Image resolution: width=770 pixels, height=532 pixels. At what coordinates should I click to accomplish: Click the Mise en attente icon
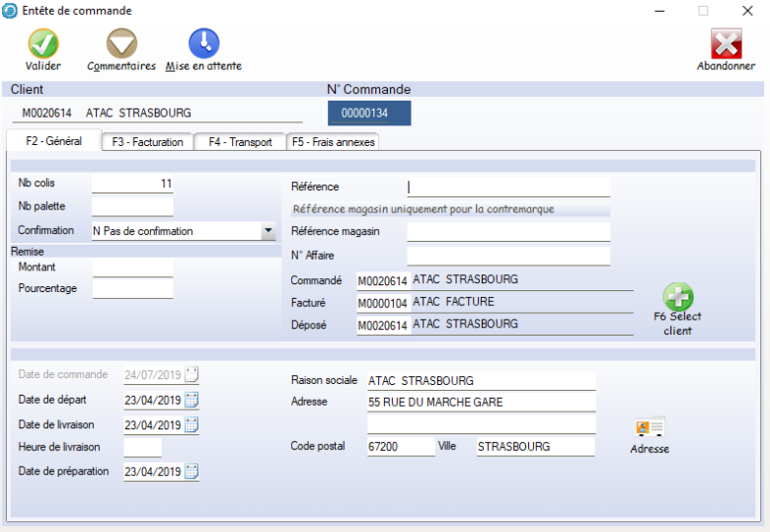point(203,43)
